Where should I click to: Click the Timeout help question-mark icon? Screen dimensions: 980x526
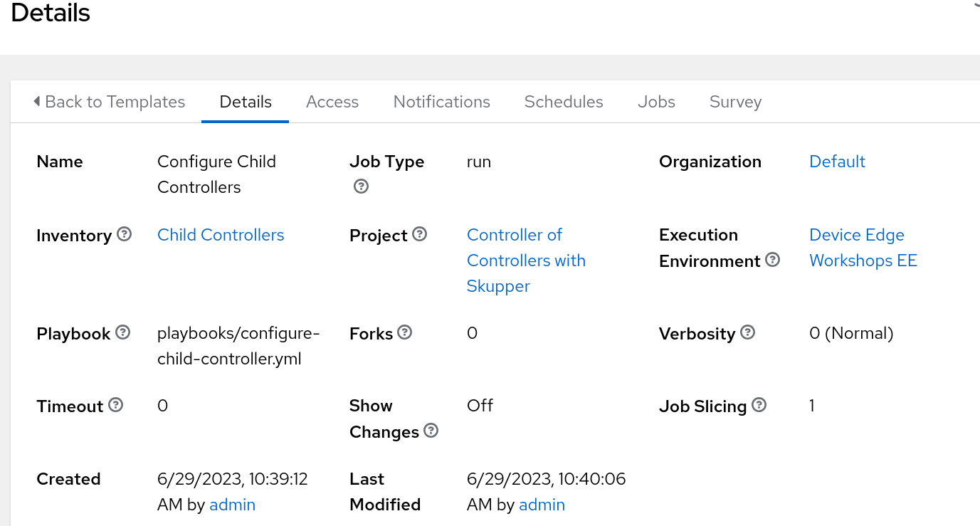point(115,405)
